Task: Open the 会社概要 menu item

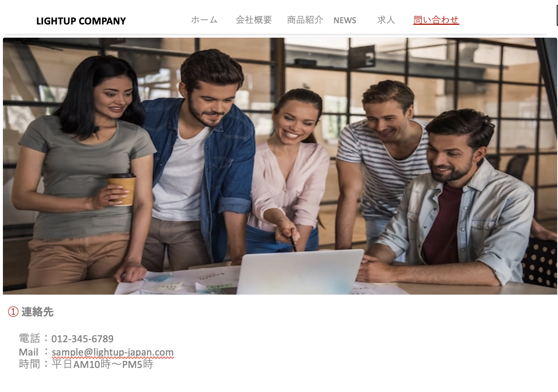Action: 254,20
